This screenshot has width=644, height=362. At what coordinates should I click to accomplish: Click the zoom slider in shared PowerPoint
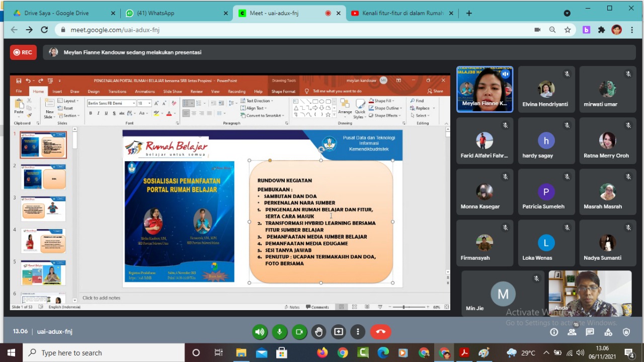tap(404, 307)
